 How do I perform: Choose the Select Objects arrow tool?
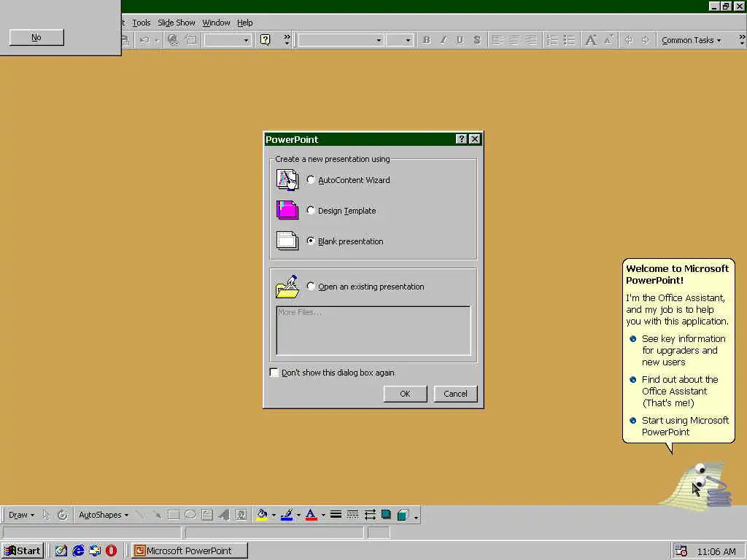tap(46, 515)
